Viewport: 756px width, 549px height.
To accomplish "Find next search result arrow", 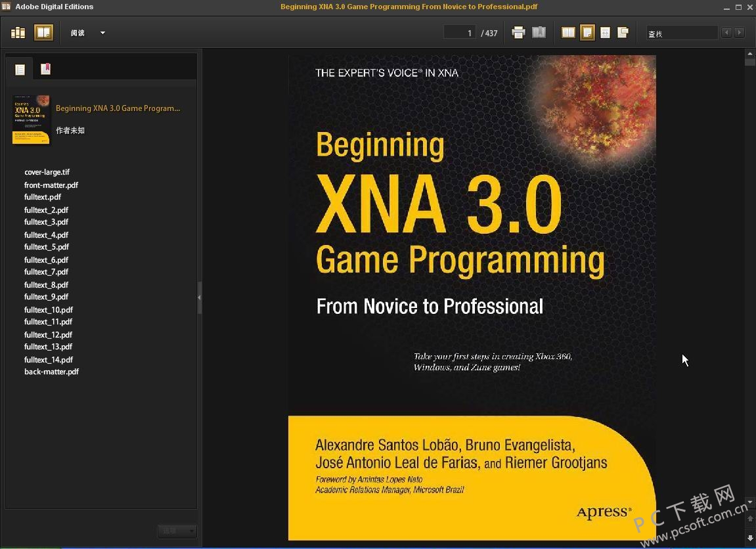I will click(739, 33).
